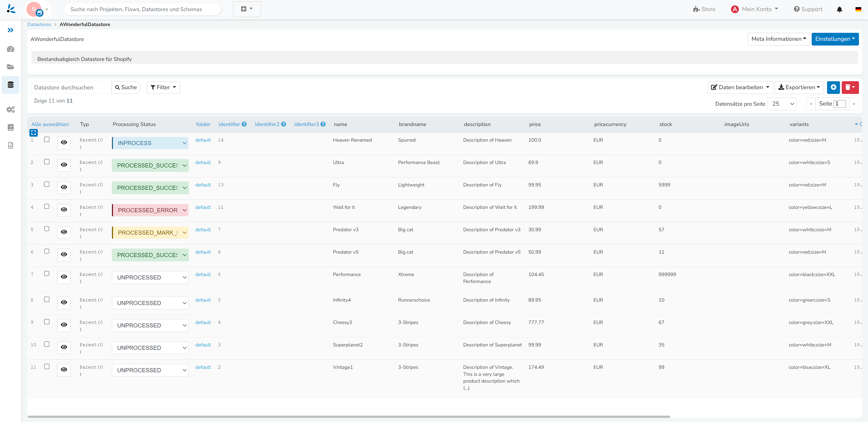
Task: Select the checkbox for the Predator v3 row
Action: coord(47,229)
